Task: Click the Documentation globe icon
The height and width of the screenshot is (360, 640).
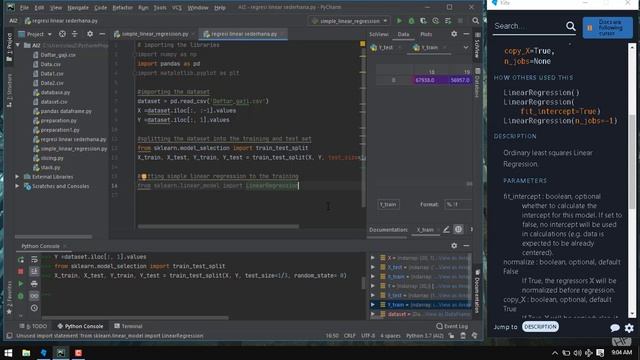Action: tap(458, 229)
